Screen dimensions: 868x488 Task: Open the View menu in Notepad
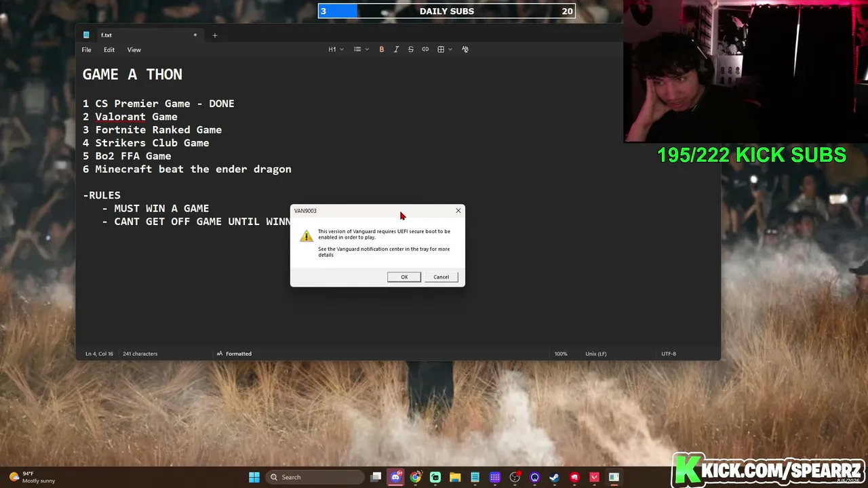point(134,49)
